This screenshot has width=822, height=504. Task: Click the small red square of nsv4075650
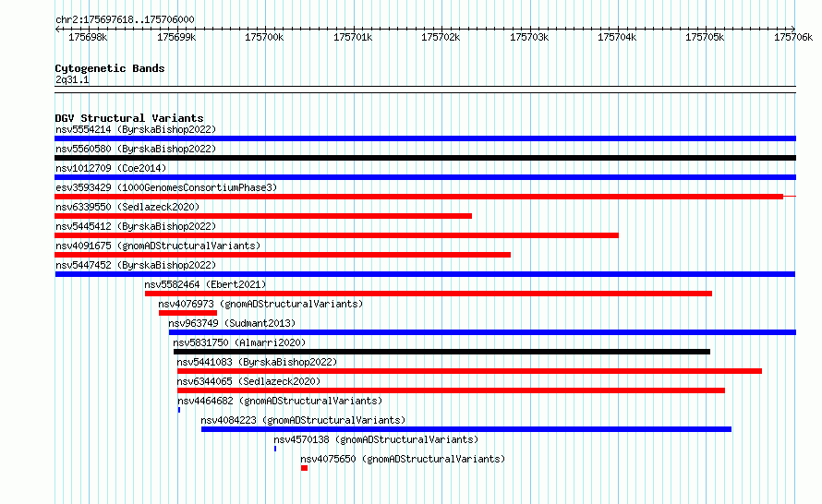(304, 468)
